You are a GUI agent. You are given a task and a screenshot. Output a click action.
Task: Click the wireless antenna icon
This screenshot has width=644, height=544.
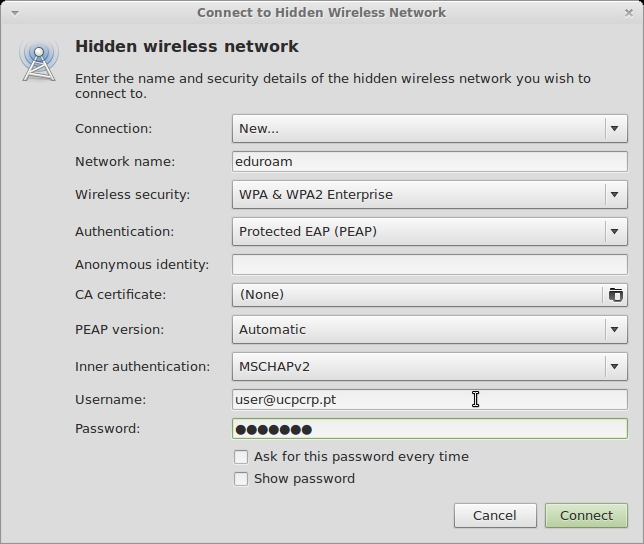pyautogui.click(x=38, y=59)
